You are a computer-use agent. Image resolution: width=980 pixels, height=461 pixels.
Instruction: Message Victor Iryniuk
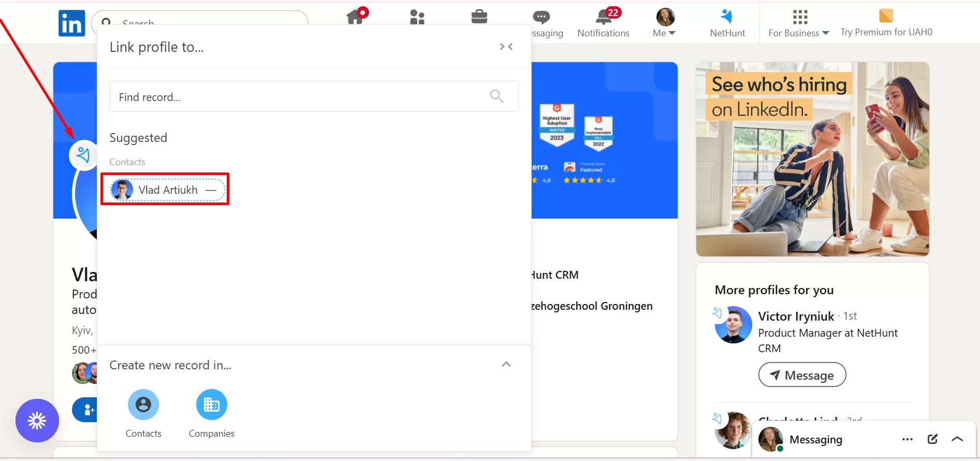tap(802, 374)
